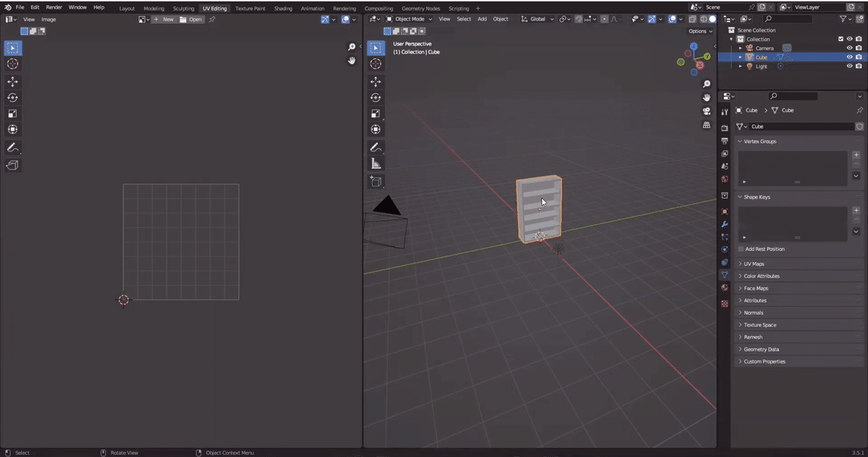Click the Options button in the viewport header
This screenshot has width=868, height=457.
[699, 31]
